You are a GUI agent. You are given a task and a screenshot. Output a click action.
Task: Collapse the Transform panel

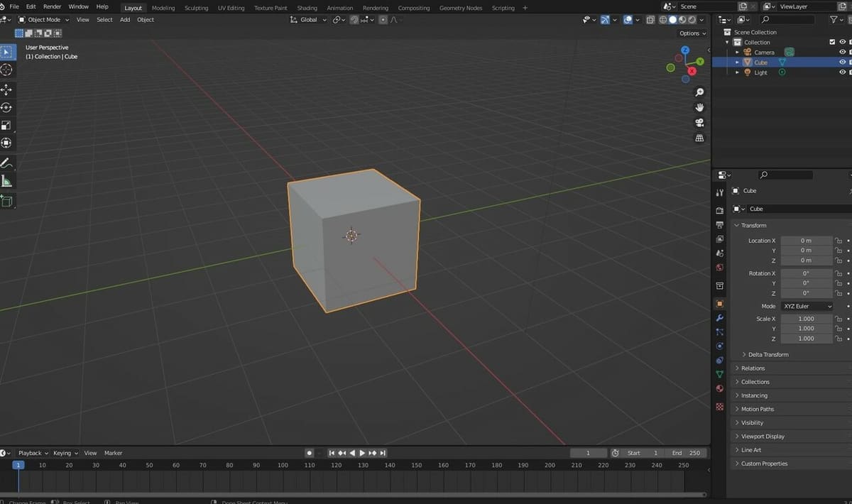[x=753, y=225]
